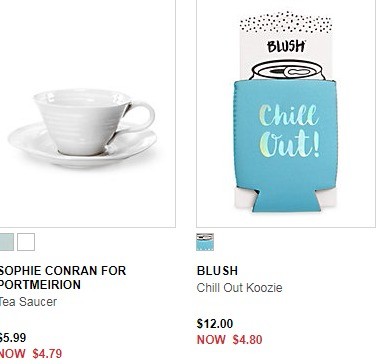Open the Chill Out koozie product image
377x364 pixels.
pyautogui.click(x=286, y=114)
